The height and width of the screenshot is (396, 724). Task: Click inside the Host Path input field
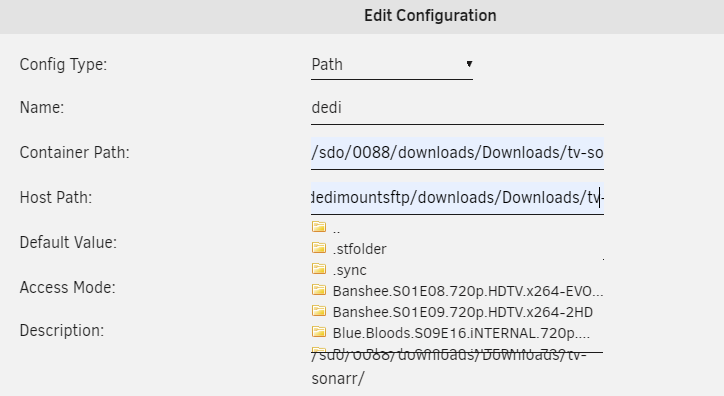457,198
